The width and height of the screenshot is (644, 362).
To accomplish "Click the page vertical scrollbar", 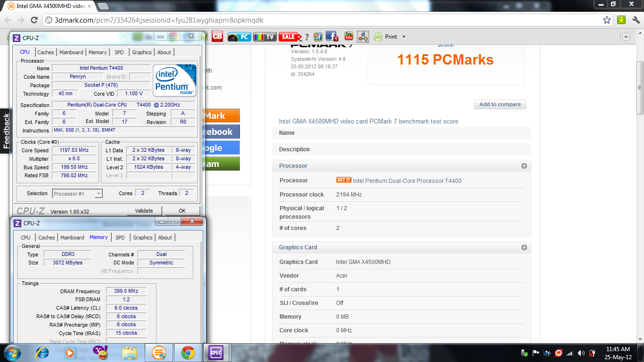I will pyautogui.click(x=640, y=88).
